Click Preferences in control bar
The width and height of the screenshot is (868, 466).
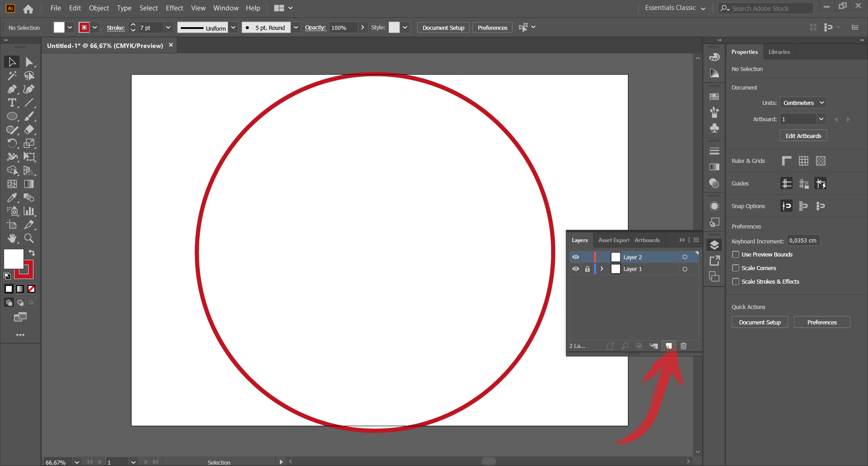[492, 28]
